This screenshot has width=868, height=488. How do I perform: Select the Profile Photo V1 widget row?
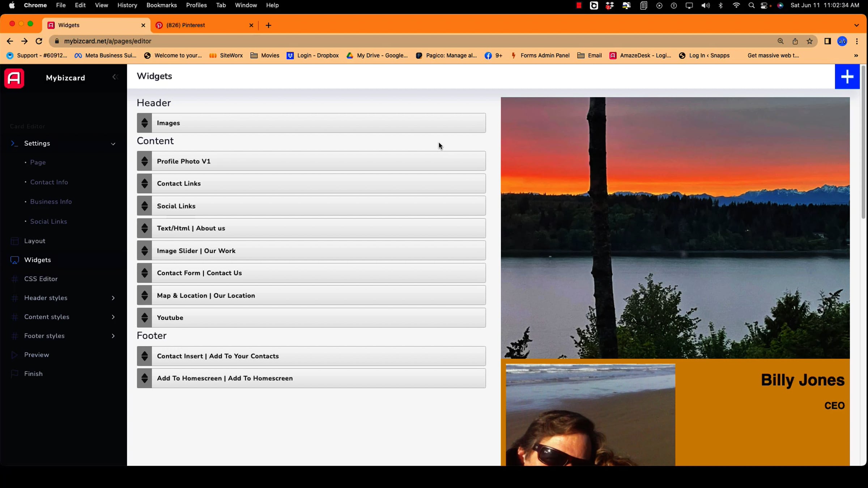[311, 161]
